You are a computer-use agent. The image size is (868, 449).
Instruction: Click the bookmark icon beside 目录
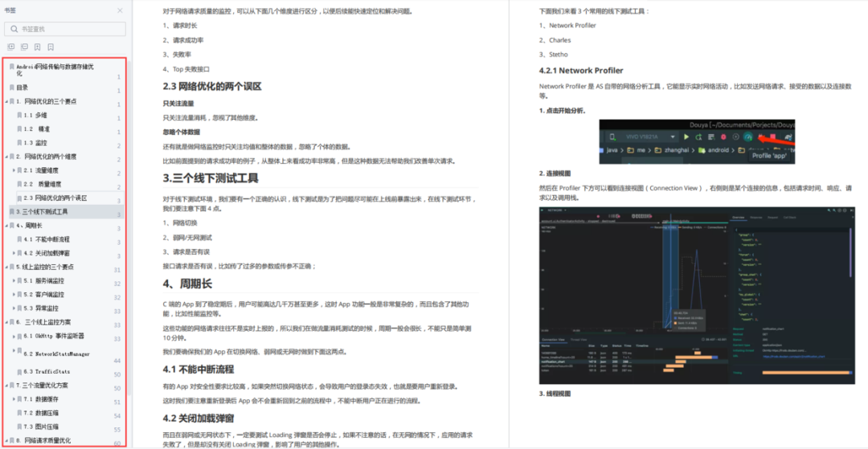pos(11,88)
